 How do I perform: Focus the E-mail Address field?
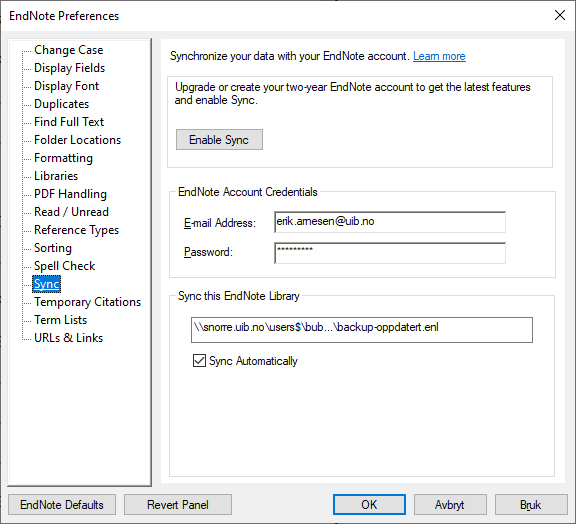(x=390, y=222)
